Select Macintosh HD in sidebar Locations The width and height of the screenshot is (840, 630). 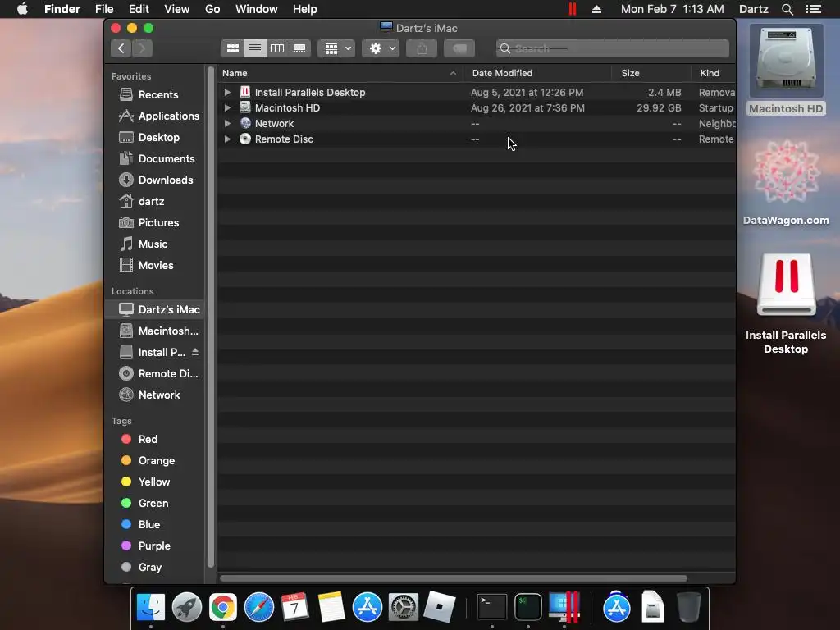154,331
